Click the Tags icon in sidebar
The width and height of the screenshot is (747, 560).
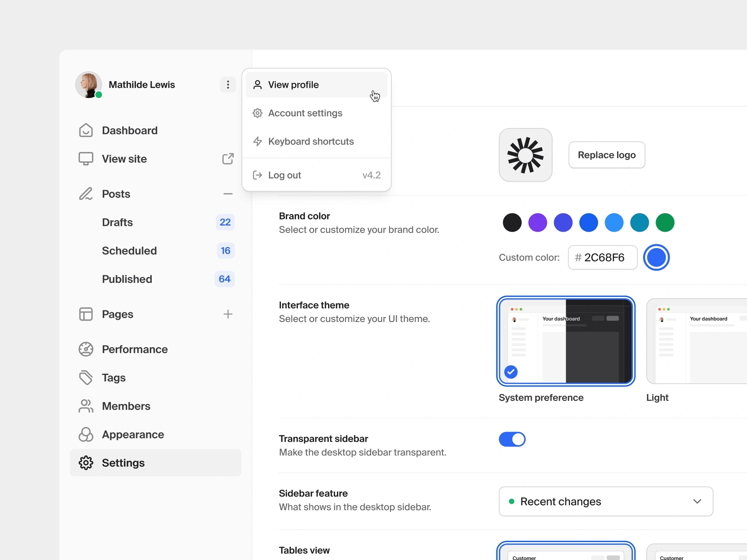(x=86, y=377)
